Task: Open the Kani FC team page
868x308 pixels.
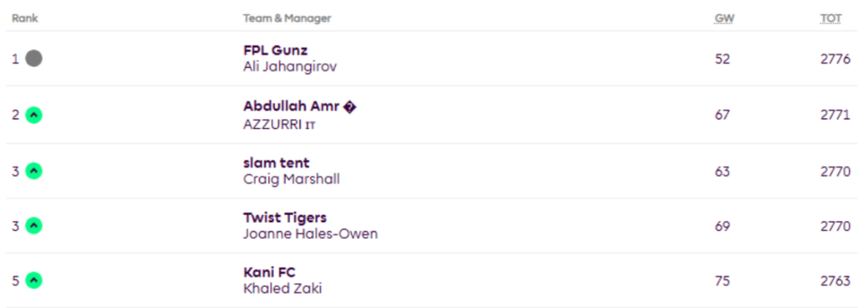Action: tap(269, 272)
